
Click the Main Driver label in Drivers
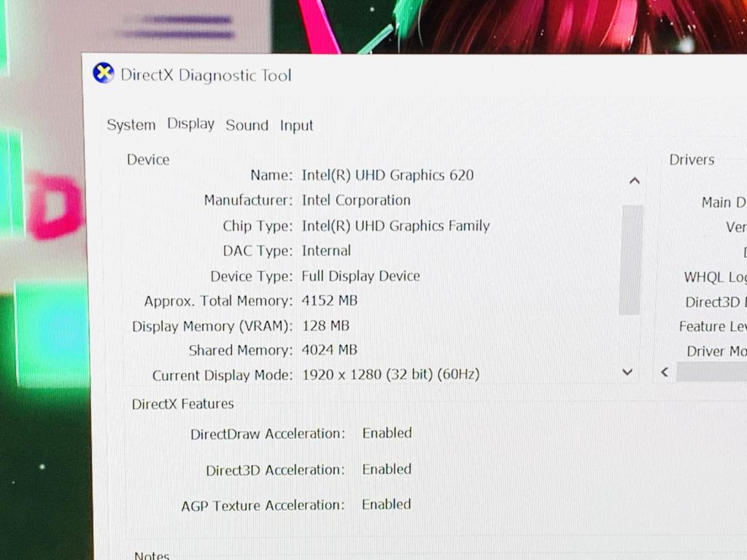click(x=724, y=203)
